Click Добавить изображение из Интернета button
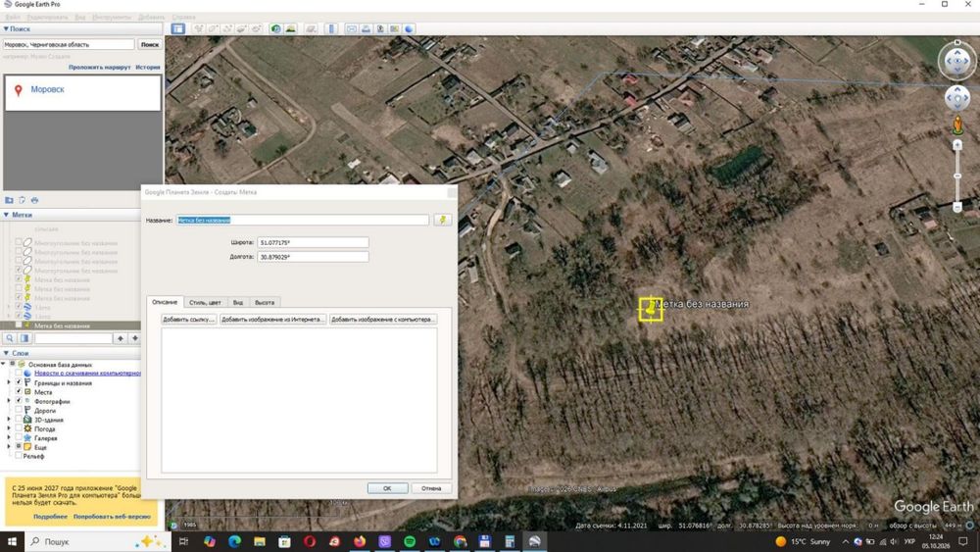 273,320
